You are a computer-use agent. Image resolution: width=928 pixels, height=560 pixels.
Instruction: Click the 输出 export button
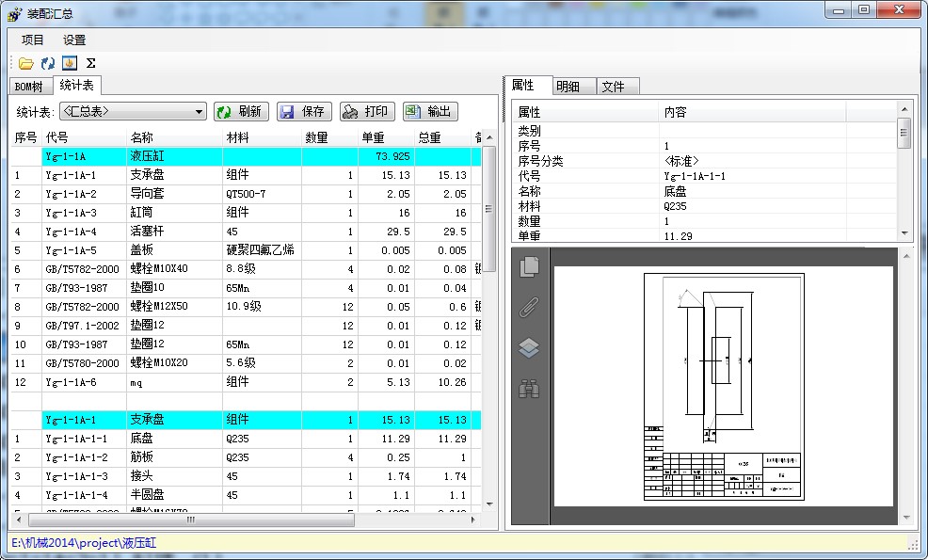pyautogui.click(x=430, y=112)
